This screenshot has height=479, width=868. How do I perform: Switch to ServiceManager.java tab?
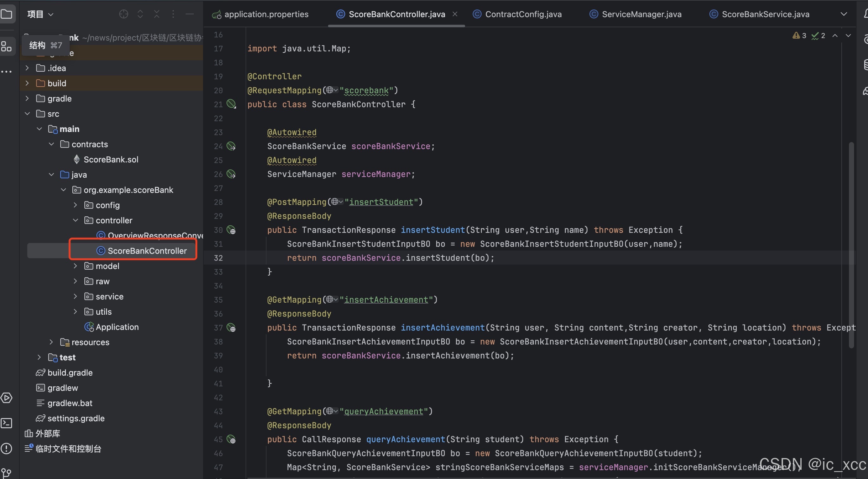tap(635, 14)
